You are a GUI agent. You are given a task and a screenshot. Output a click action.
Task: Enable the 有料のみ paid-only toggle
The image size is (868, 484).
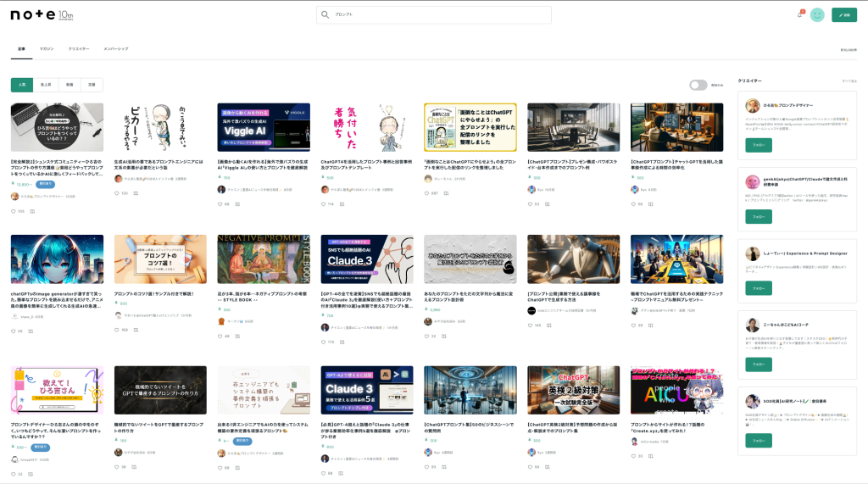(698, 85)
